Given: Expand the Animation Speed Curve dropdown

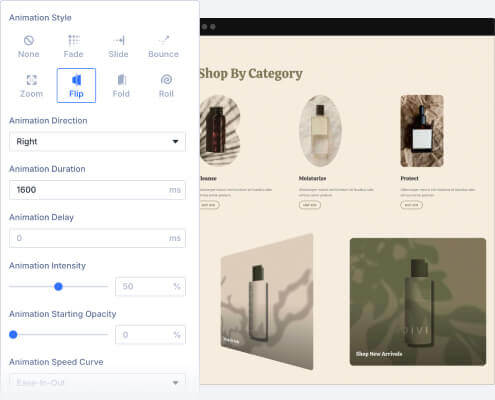Looking at the screenshot, I should [x=97, y=383].
